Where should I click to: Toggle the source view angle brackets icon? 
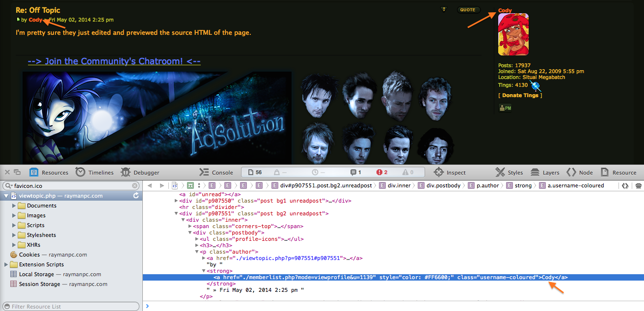(625, 186)
